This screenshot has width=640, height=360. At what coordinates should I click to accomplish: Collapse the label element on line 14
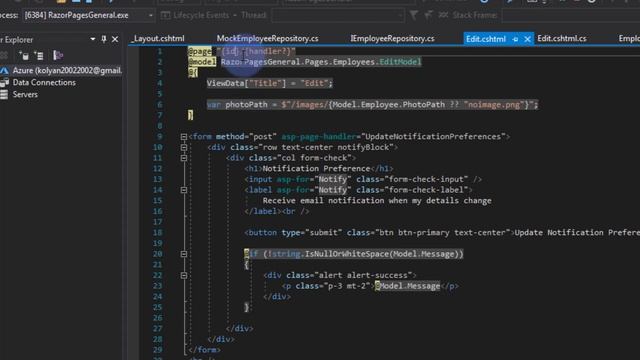pos(184,190)
